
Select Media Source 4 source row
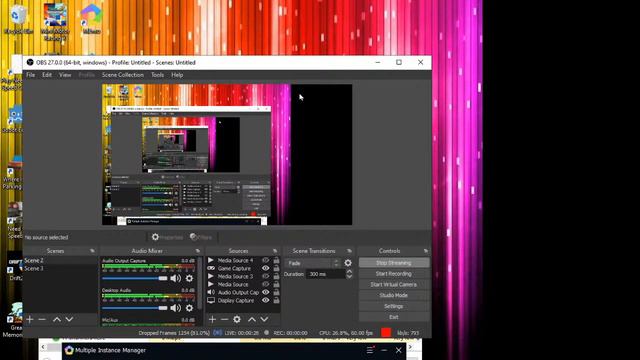[243, 260]
